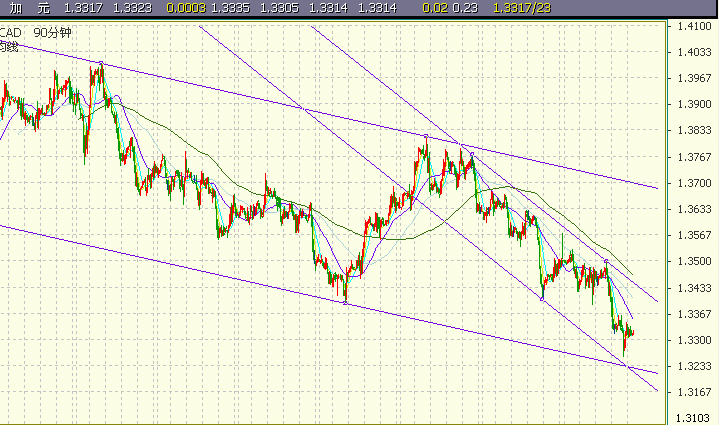Click the 1.3967 price axis label
This screenshot has width=720, height=425.
pyautogui.click(x=694, y=78)
